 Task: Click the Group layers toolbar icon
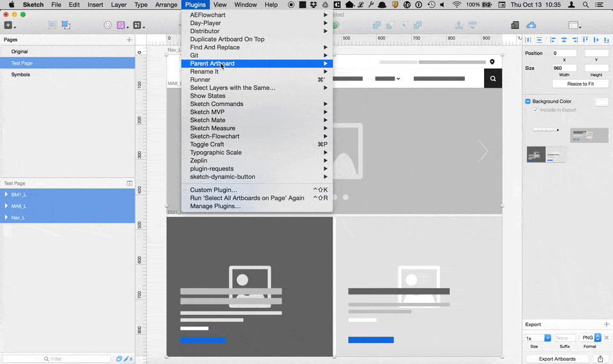[52, 26]
